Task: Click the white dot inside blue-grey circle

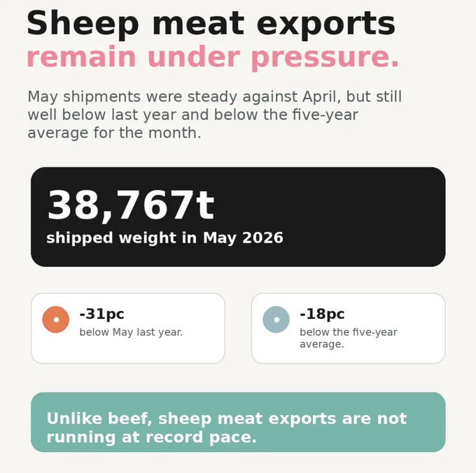Action: [x=276, y=320]
